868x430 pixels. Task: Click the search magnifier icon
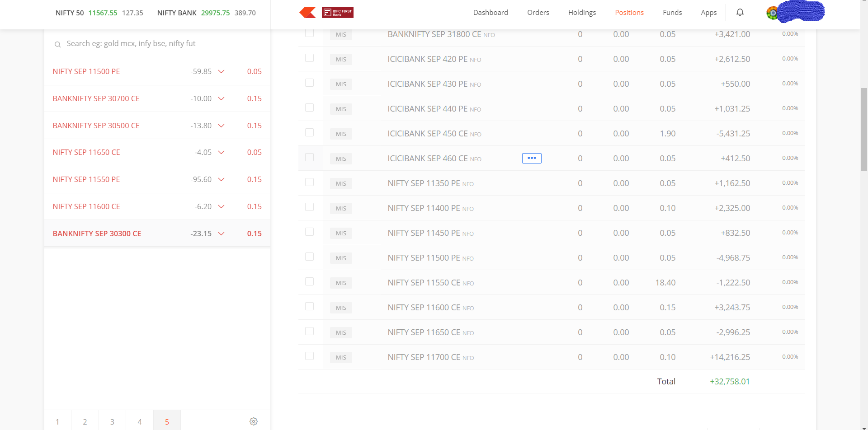click(x=57, y=44)
